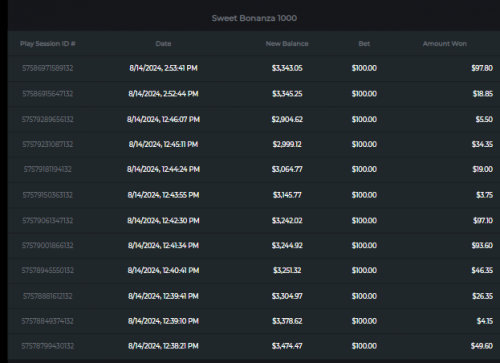
Task: Click the amount won $4.15
Action: [485, 321]
